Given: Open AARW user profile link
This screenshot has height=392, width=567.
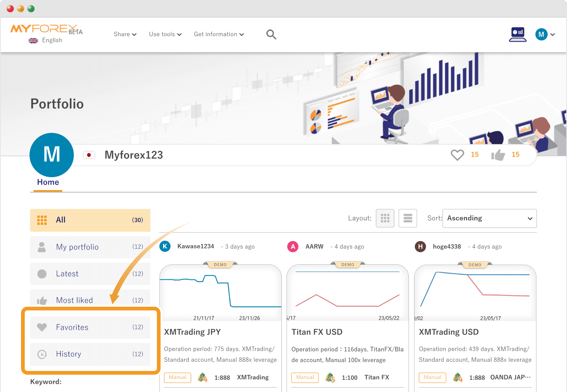Looking at the screenshot, I should click(315, 247).
